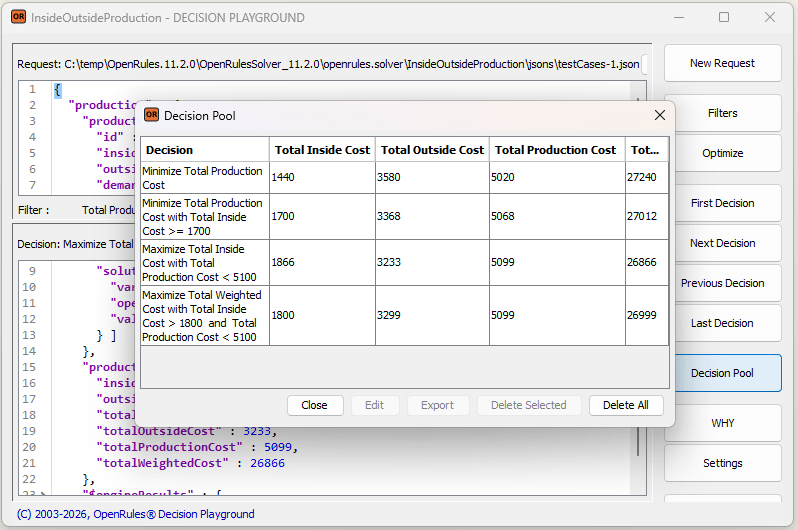Select the Maximize Total Weighted Cost decision row
The width and height of the screenshot is (798, 530).
click(x=204, y=316)
